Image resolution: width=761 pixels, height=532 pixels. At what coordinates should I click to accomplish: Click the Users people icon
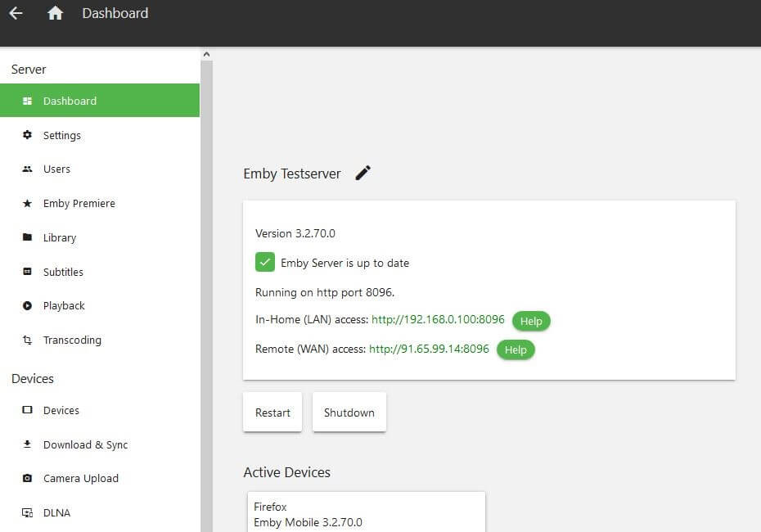coord(27,169)
